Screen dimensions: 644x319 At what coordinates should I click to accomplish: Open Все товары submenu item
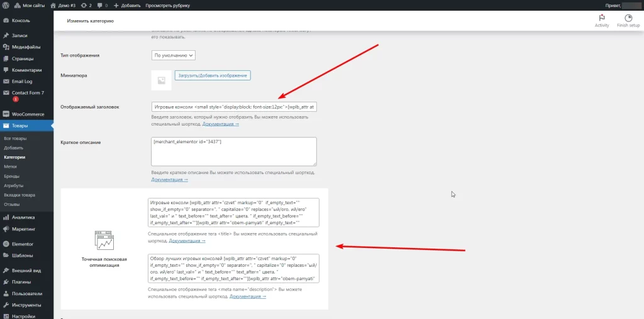pos(15,138)
